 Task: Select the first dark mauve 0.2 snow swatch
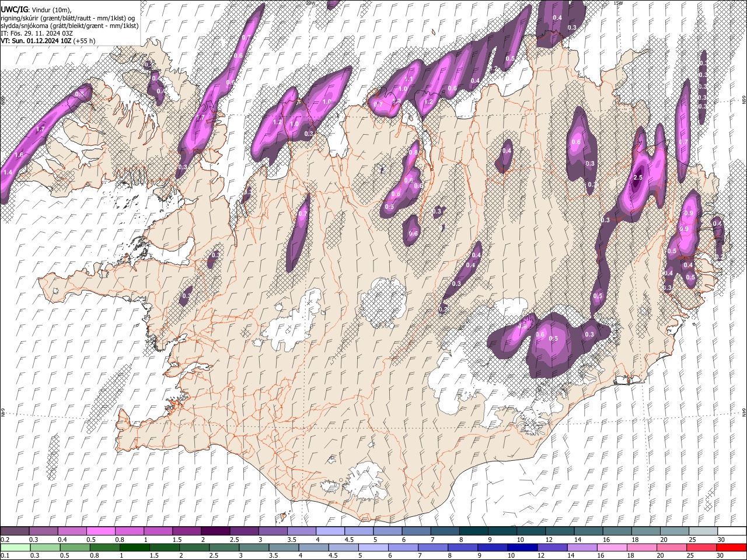click(x=15, y=531)
